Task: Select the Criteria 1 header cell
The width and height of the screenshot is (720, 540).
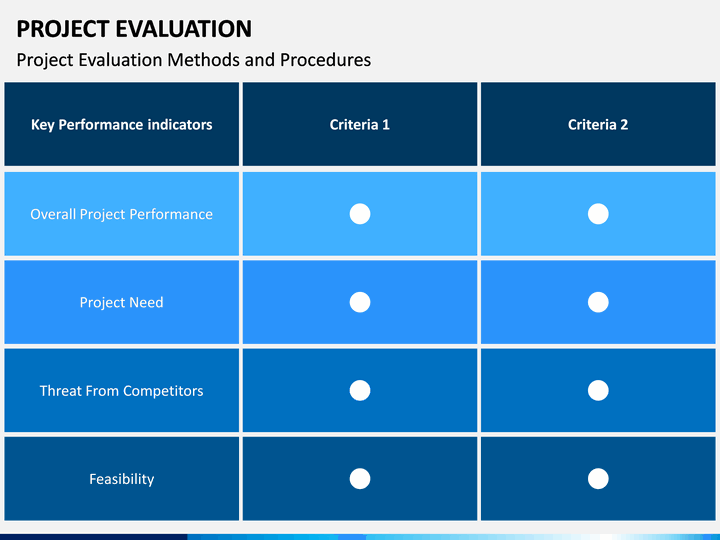Action: click(x=360, y=124)
